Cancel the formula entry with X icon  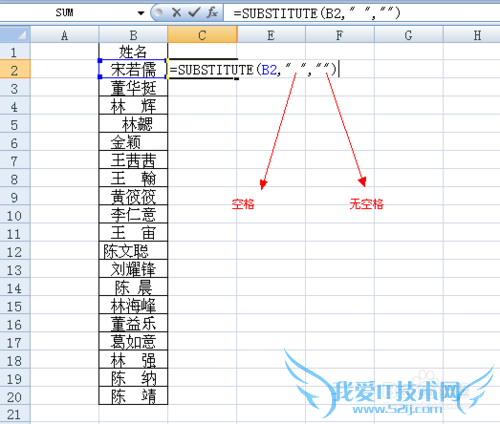[x=176, y=13]
